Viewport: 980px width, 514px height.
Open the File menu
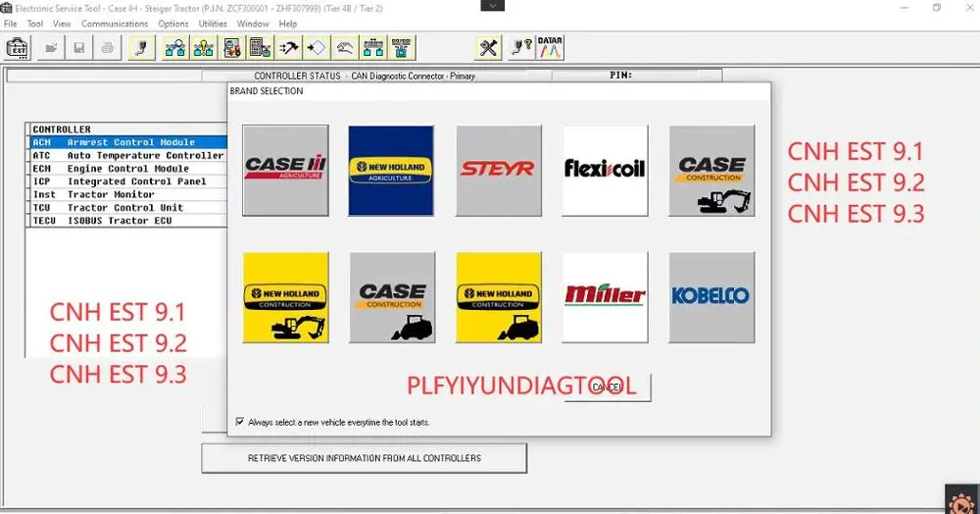(x=11, y=24)
